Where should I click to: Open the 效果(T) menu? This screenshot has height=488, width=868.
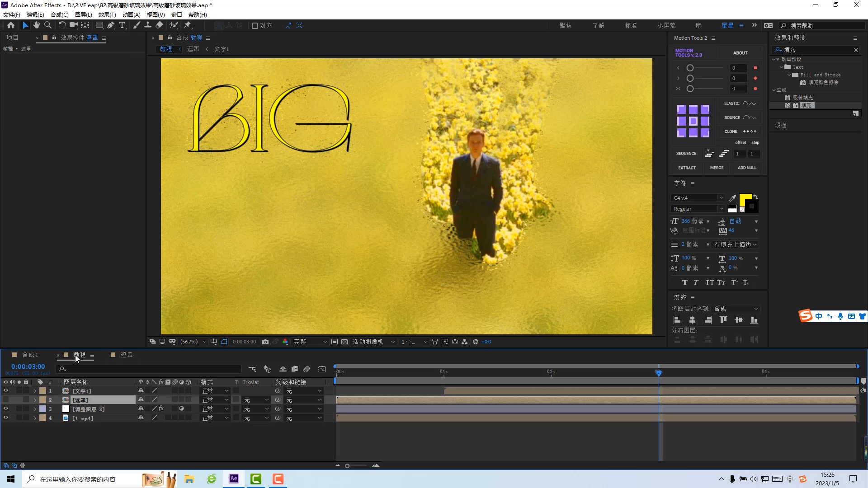coord(107,14)
